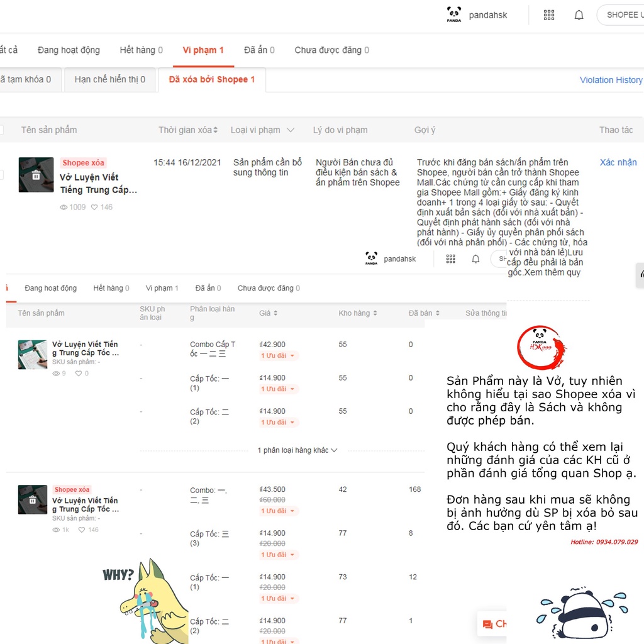Viewport: 644px width, 644px height.
Task: Click the SHOPEE button in the top header
Action: click(x=621, y=15)
